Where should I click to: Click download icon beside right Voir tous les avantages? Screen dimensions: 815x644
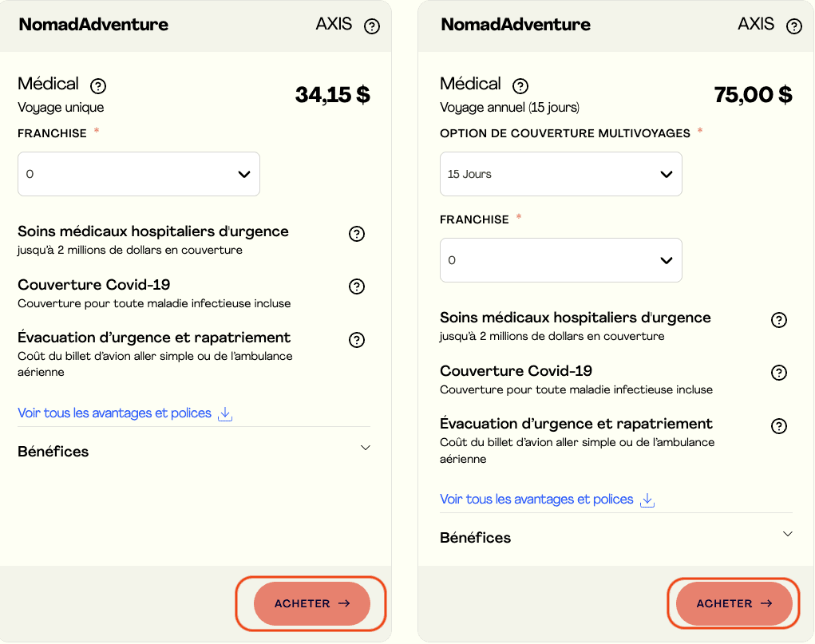click(647, 500)
